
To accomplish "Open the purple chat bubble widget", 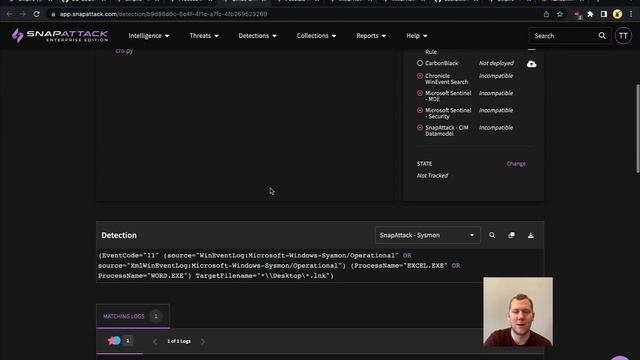I will coord(620,358).
